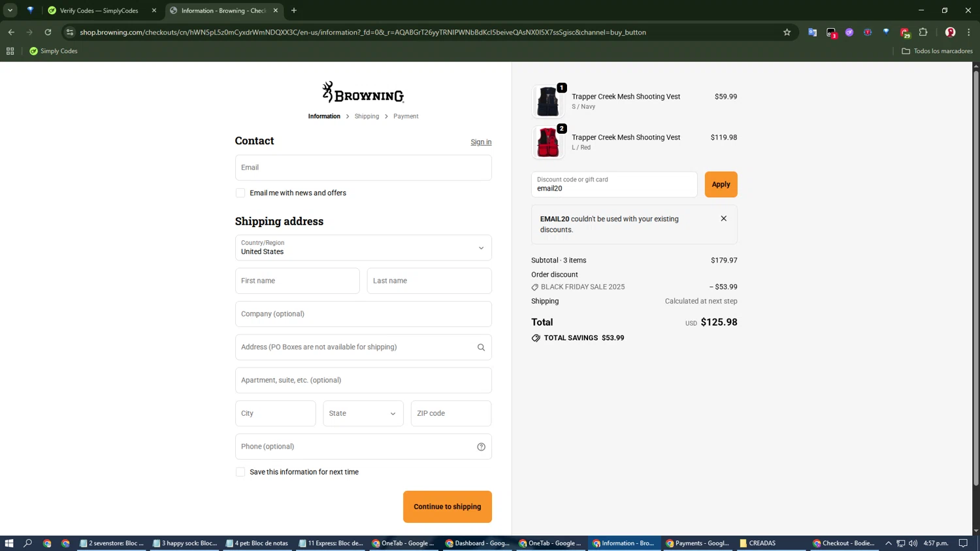Open the Chrome profile avatar

click(x=950, y=32)
